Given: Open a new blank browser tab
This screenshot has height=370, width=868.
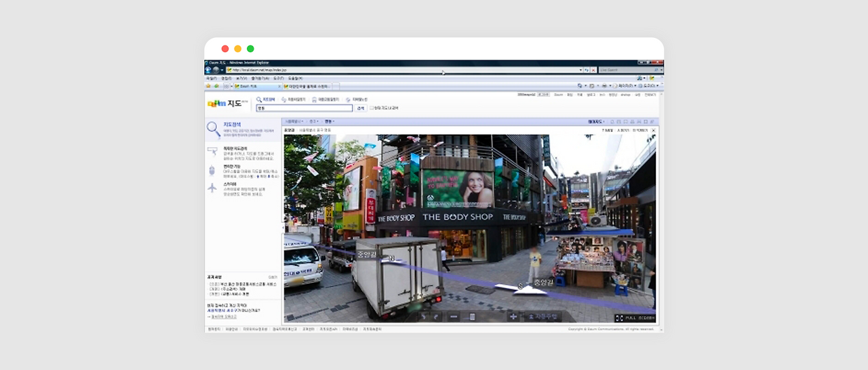Looking at the screenshot, I should point(336,86).
